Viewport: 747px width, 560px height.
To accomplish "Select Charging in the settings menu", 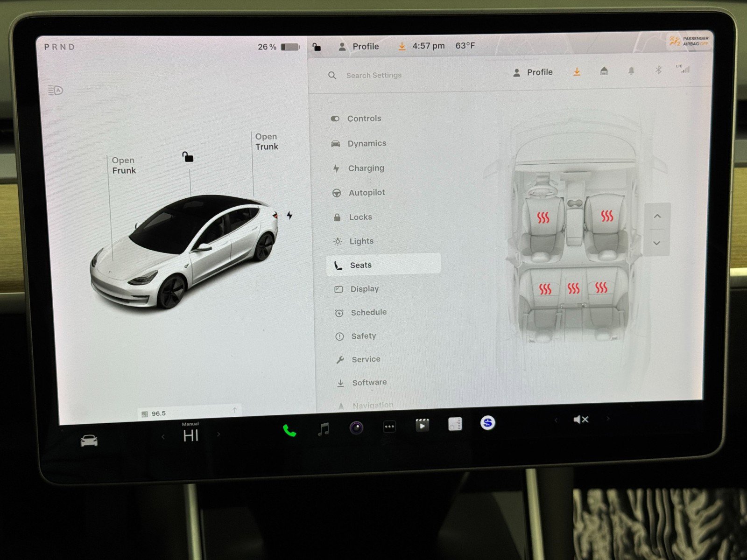I will pos(366,168).
